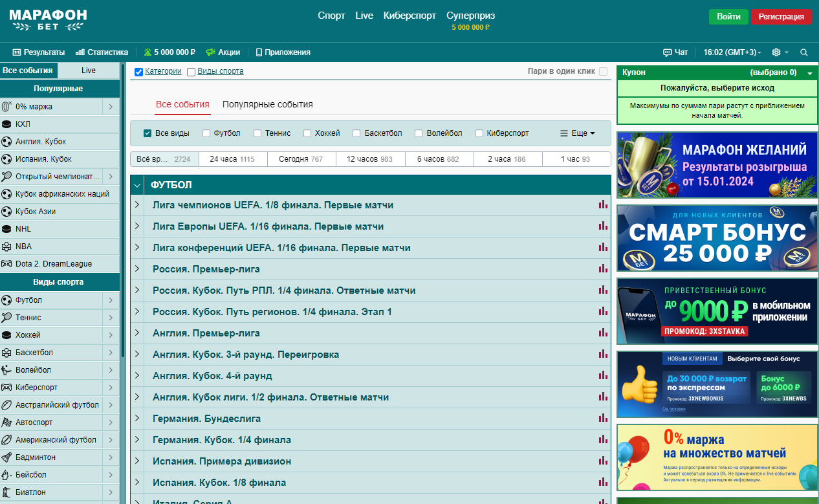This screenshot has height=504, width=819.
Task: Filter events by 24 часа
Action: (232, 159)
